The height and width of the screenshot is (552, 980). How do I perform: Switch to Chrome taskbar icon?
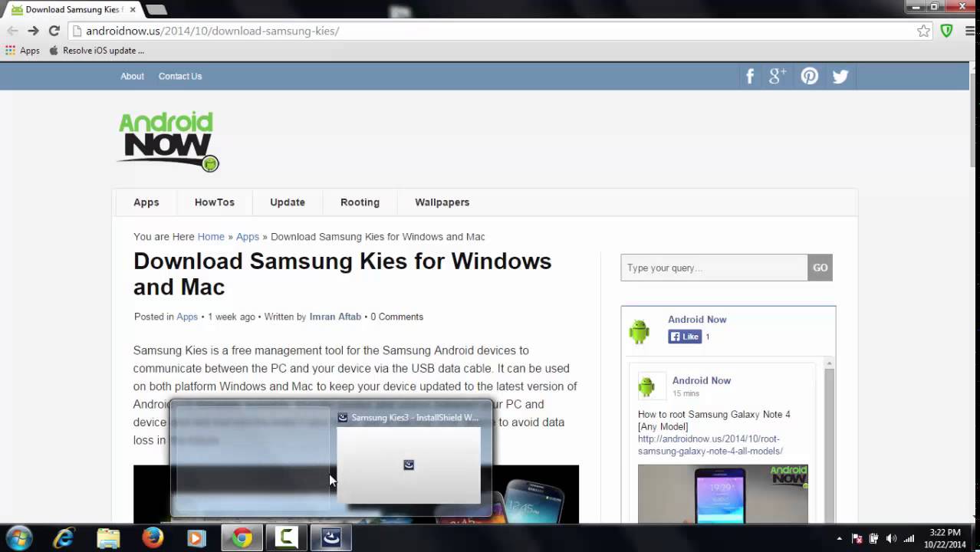(242, 538)
